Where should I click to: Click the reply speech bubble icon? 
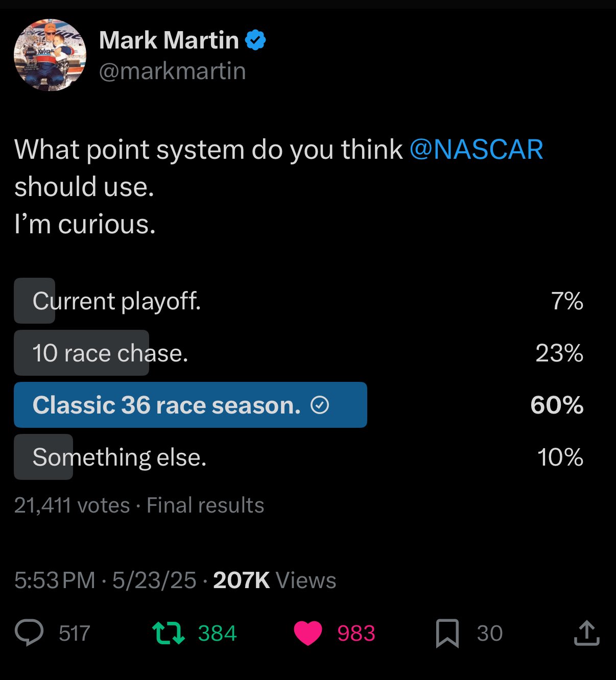[x=29, y=633]
